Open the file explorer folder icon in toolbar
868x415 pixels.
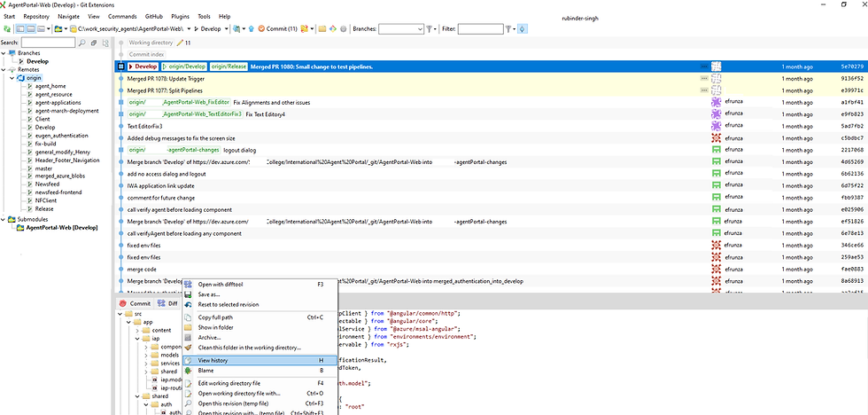(322, 28)
